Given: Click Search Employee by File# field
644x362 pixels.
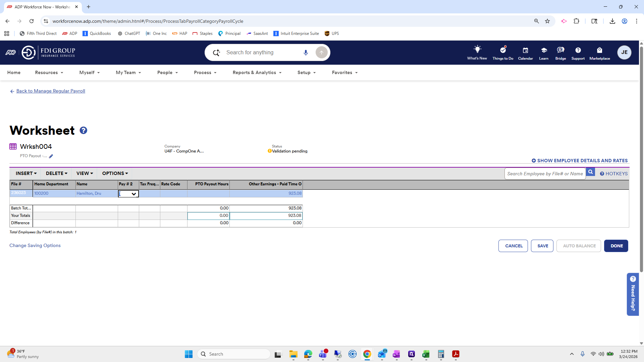Looking at the screenshot, I should tap(545, 174).
